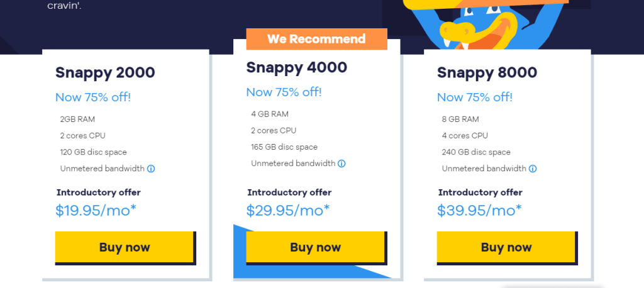This screenshot has width=644, height=288.
Task: Click the $39.95/mo price label
Action: [x=477, y=210]
